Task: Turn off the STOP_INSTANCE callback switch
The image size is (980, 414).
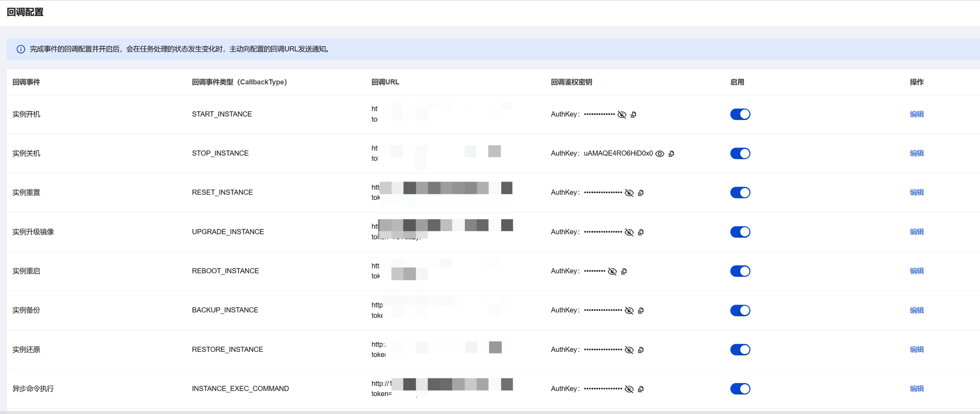Action: (740, 154)
